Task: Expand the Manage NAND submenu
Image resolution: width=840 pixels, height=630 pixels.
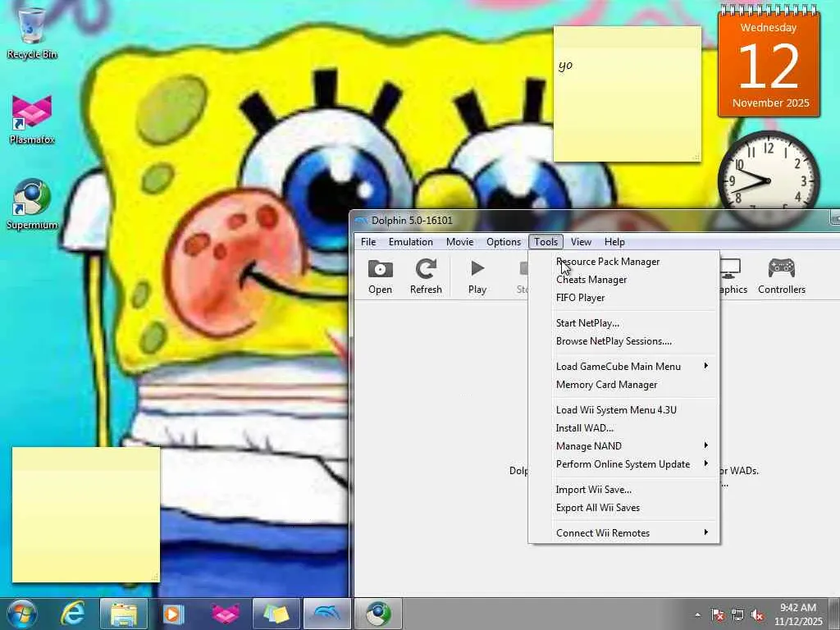Action: click(623, 445)
